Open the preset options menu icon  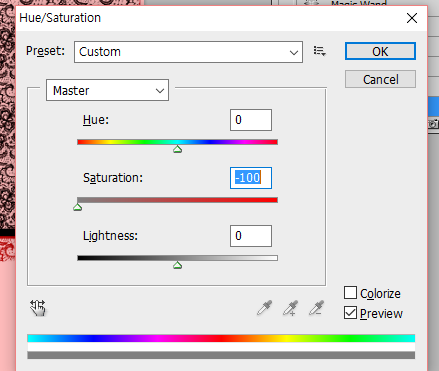pos(319,51)
